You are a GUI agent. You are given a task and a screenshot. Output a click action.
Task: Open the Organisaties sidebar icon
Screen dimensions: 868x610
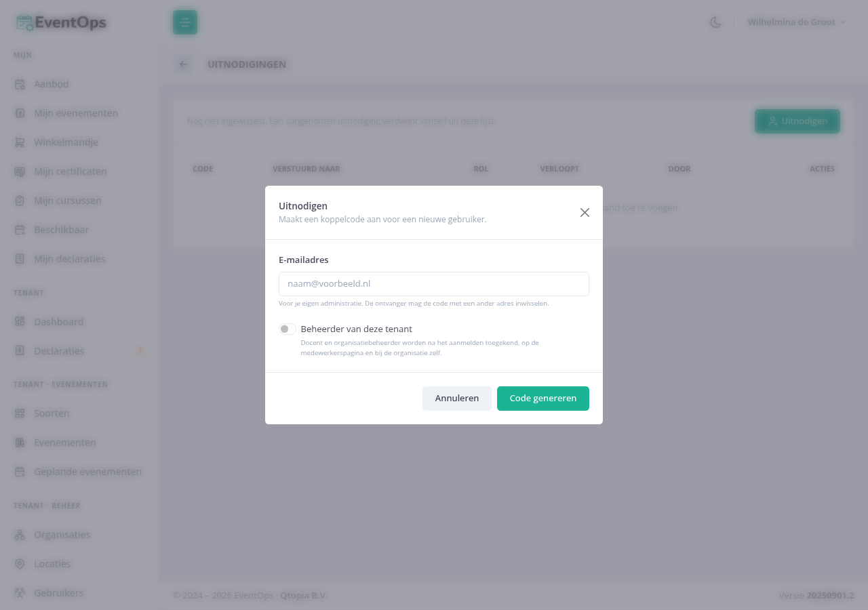[20, 535]
